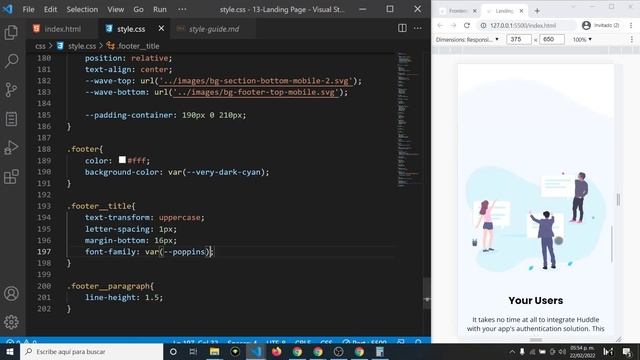Screen dimensions: 640x360
Task: Open the Windows Start menu
Action: click(x=10, y=351)
